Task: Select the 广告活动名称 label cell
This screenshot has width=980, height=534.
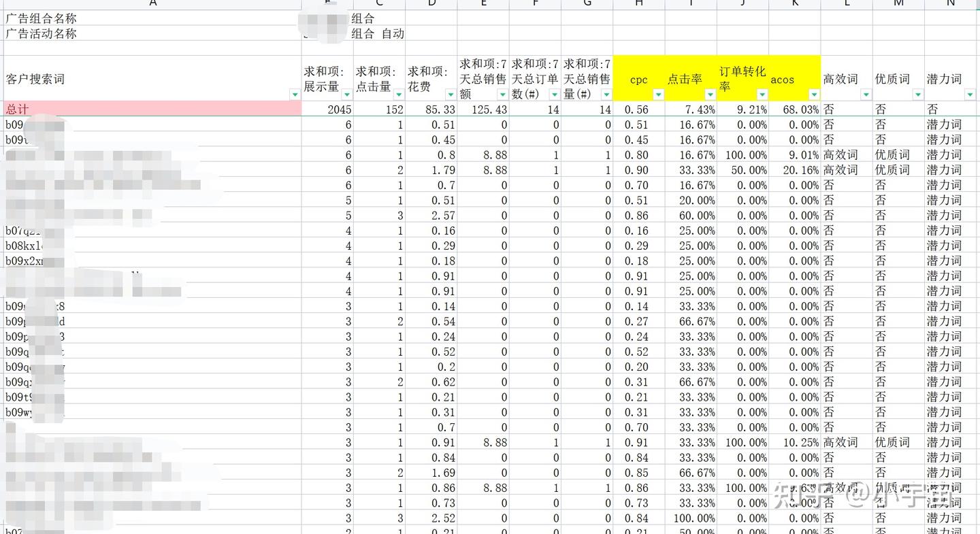Action: pyautogui.click(x=152, y=33)
